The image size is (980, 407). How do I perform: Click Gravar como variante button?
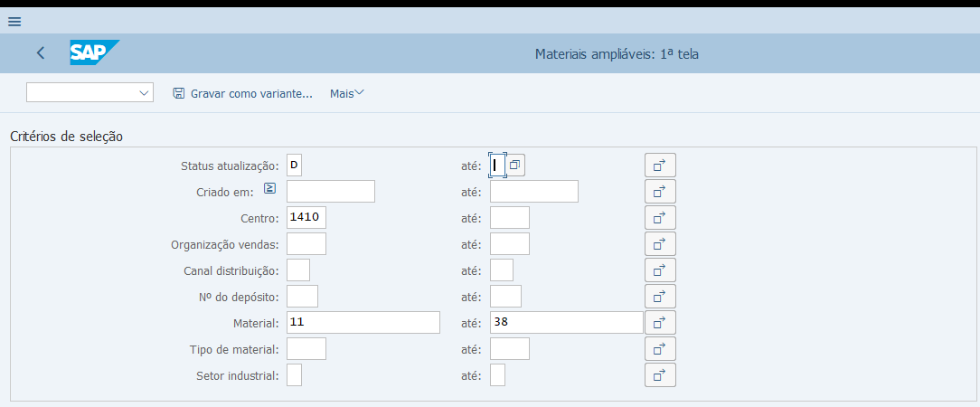[x=242, y=94]
